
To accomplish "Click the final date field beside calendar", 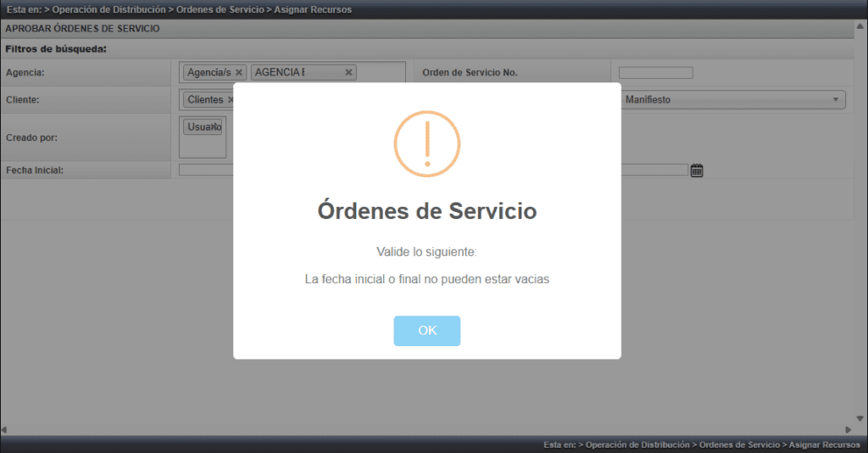I will click(x=653, y=171).
